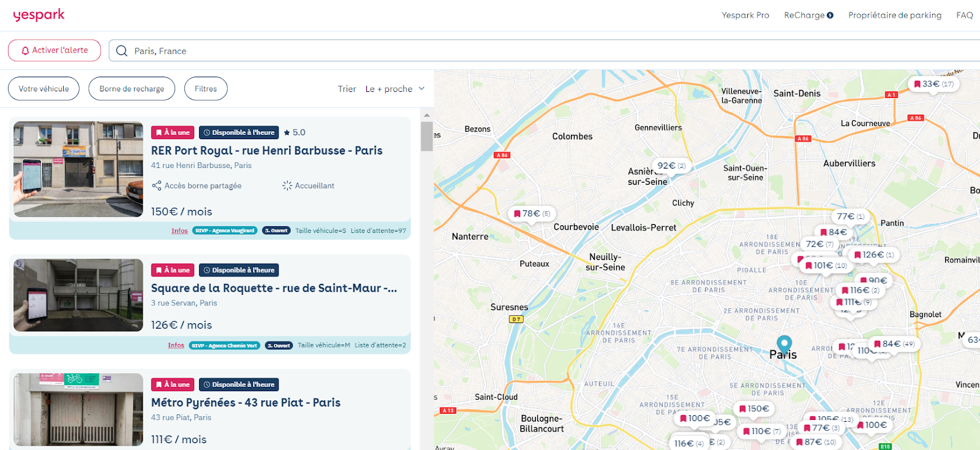Image resolution: width=980 pixels, height=450 pixels.
Task: Click Activer l'alerte button
Action: pyautogui.click(x=55, y=50)
